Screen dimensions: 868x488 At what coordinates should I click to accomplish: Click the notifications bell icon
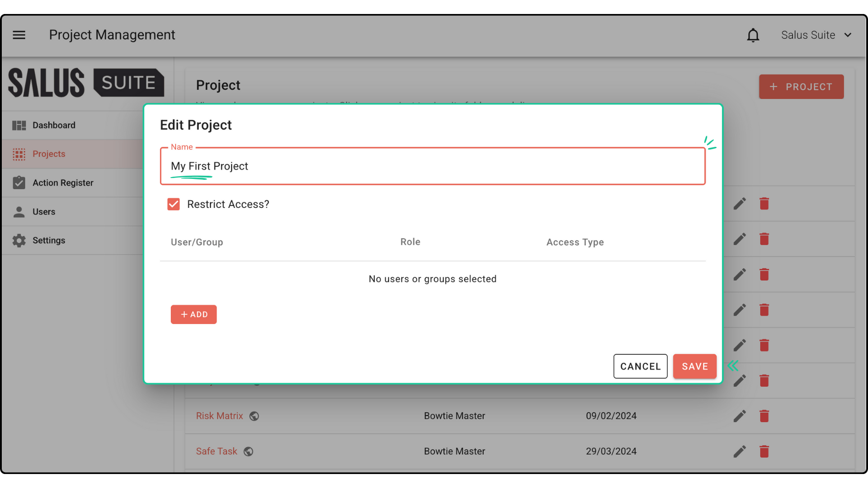[753, 35]
